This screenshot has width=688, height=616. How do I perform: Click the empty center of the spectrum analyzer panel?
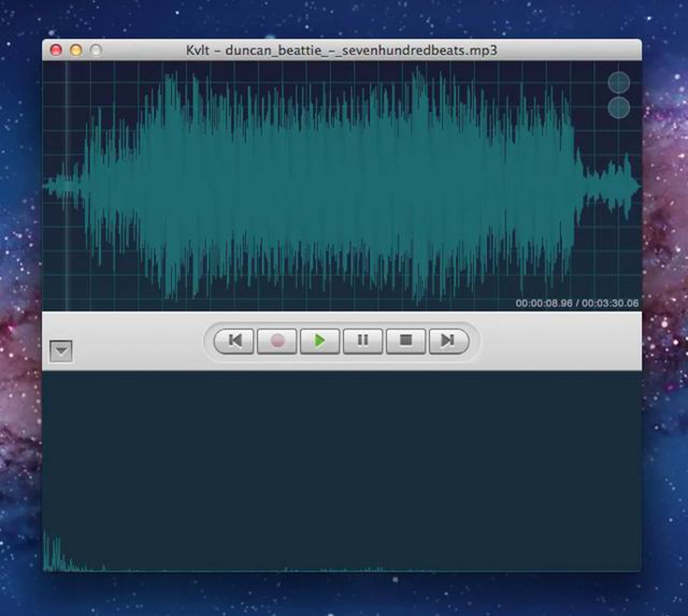click(x=342, y=470)
